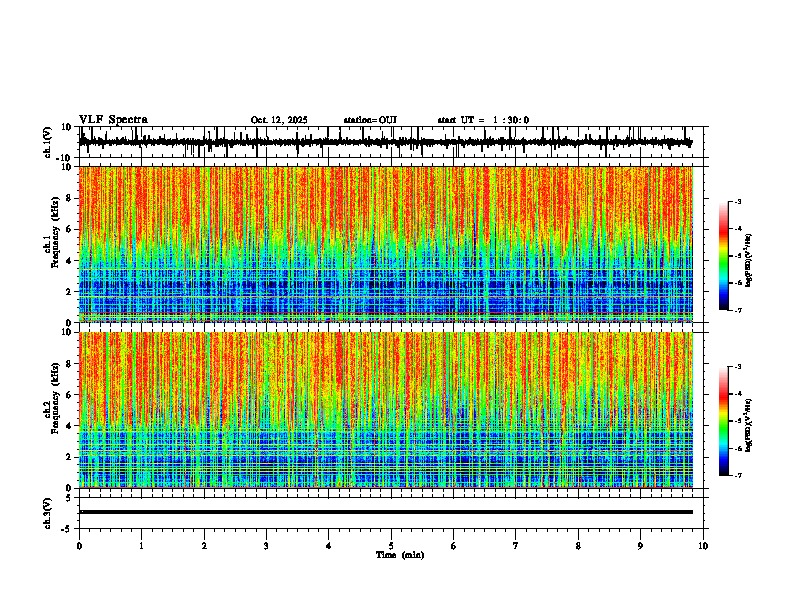Click time axis tick label "1"
792x612 pixels.
click(x=141, y=546)
